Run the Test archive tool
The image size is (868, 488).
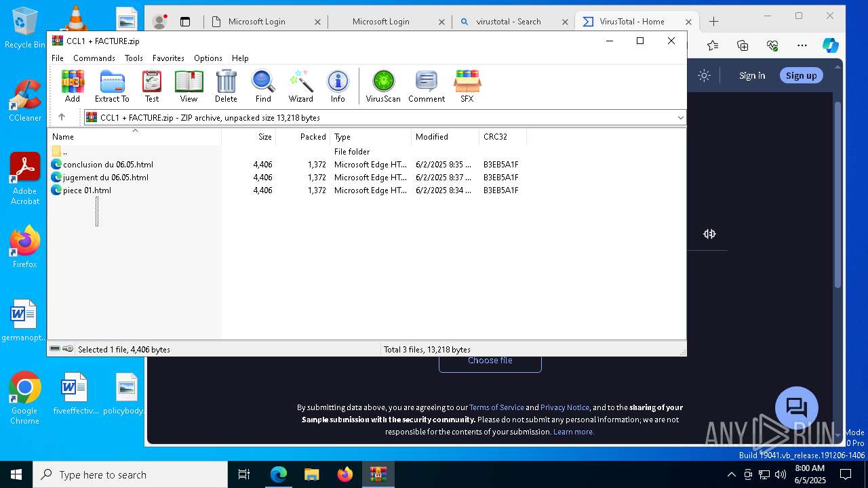tap(152, 86)
